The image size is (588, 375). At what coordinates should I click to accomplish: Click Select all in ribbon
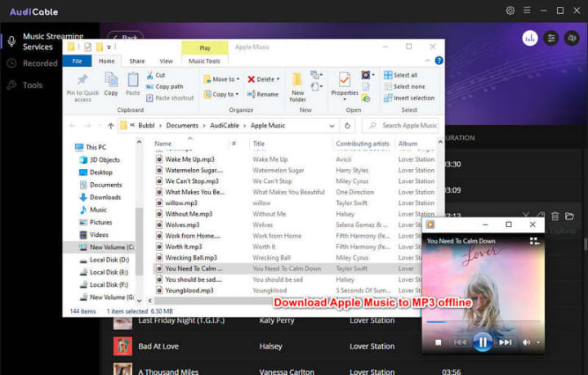point(401,75)
